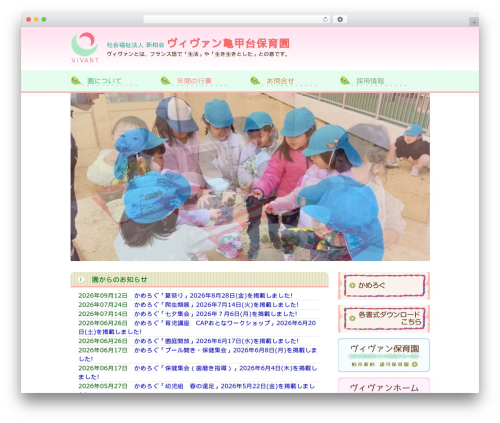Open the 園について menu item
This screenshot has height=423, width=500.
[x=104, y=81]
